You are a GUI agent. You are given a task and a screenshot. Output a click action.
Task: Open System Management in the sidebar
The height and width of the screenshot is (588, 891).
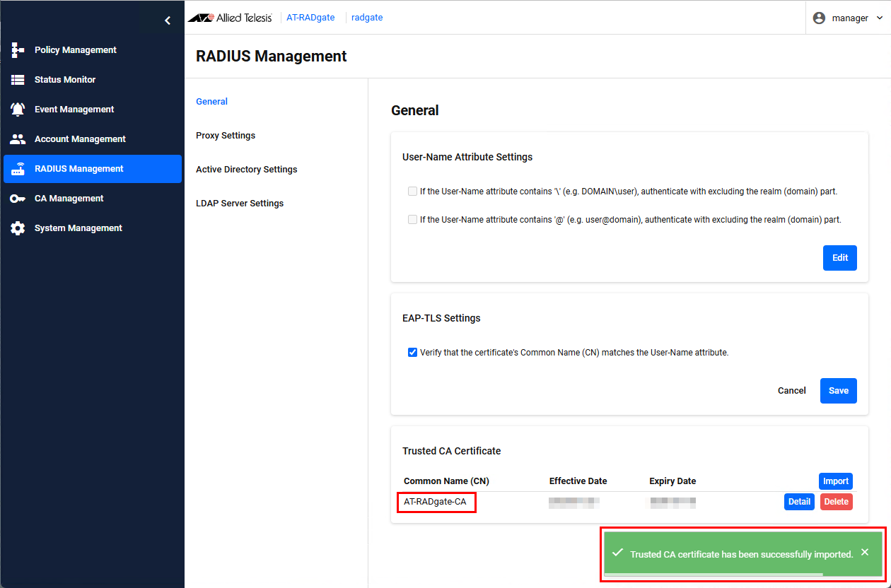pos(93,228)
